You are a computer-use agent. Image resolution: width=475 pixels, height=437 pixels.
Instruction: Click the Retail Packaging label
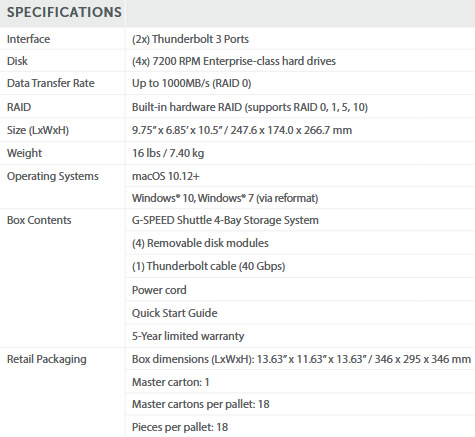click(x=47, y=359)
